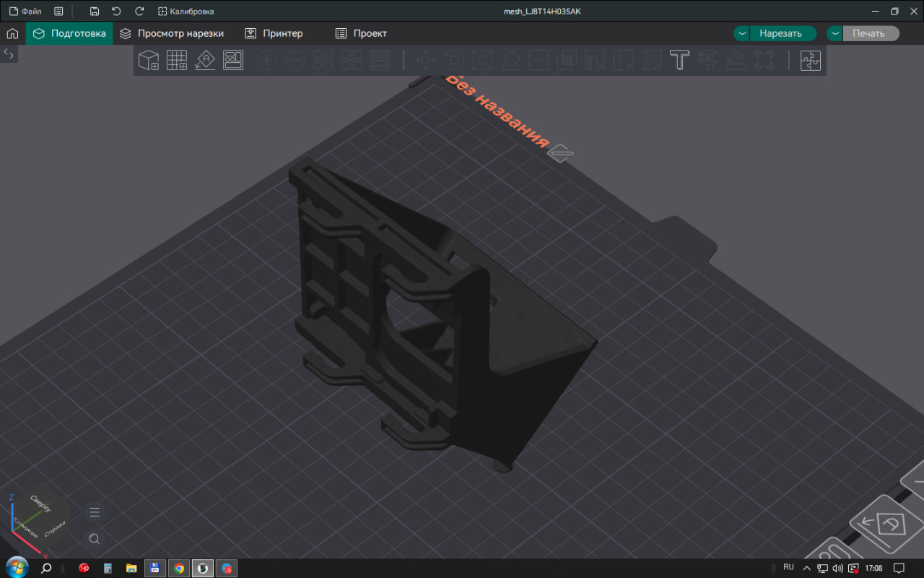Click the Add model cube icon
924x578 pixels.
click(x=149, y=60)
